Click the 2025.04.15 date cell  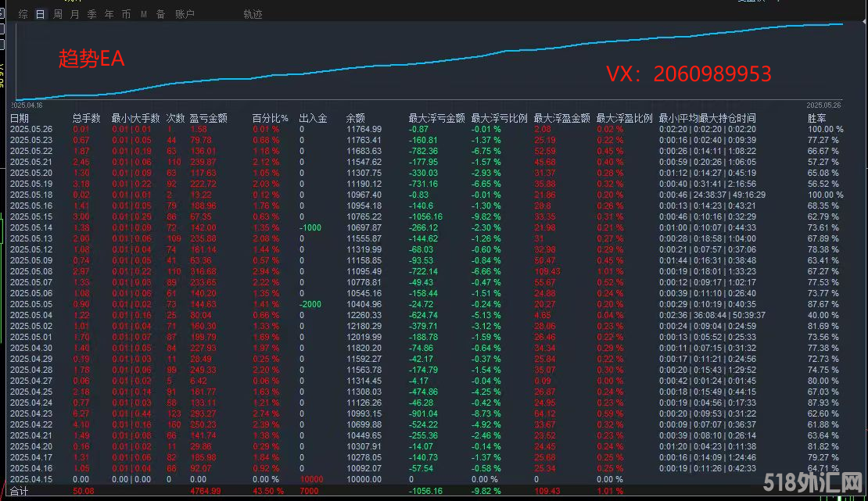[x=31, y=479]
